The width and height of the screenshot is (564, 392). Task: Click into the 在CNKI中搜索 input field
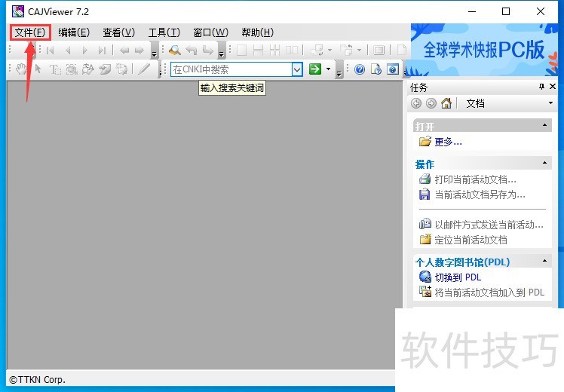(230, 69)
